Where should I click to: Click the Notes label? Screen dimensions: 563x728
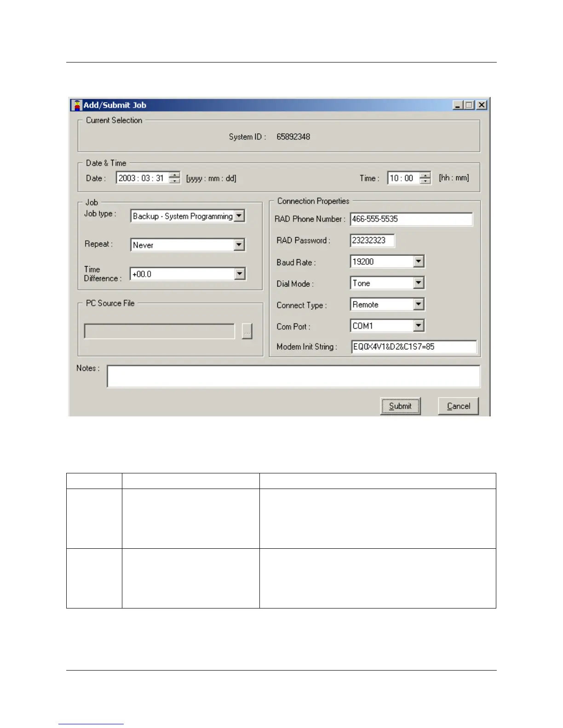point(88,368)
